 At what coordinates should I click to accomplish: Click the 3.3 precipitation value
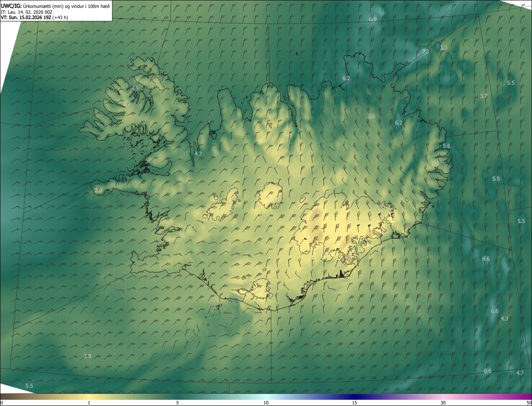click(443, 47)
